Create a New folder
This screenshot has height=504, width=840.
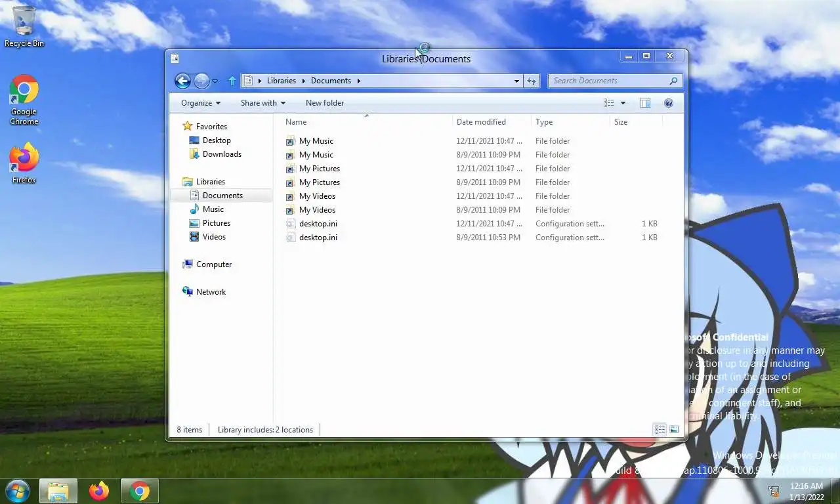coord(325,103)
